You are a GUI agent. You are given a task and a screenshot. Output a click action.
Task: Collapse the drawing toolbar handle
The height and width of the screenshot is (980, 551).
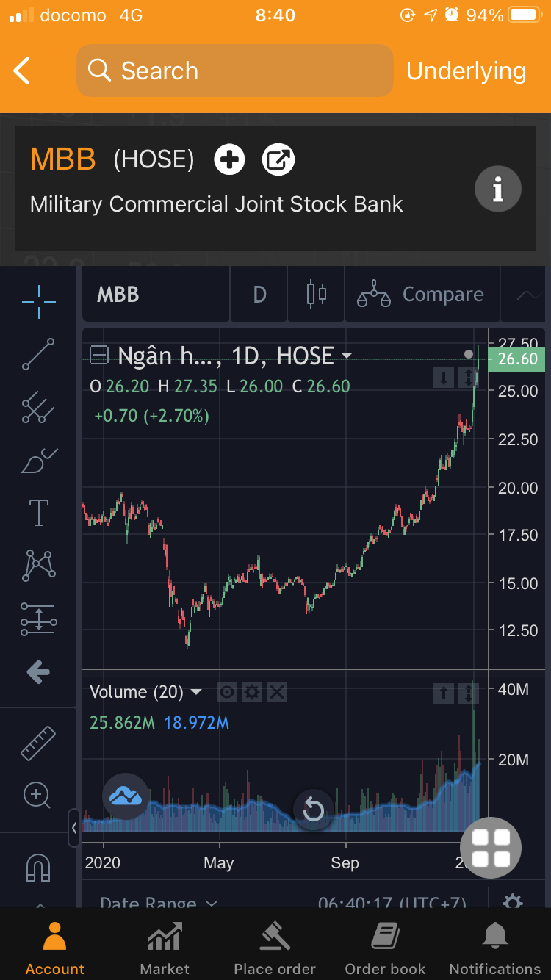(x=74, y=828)
